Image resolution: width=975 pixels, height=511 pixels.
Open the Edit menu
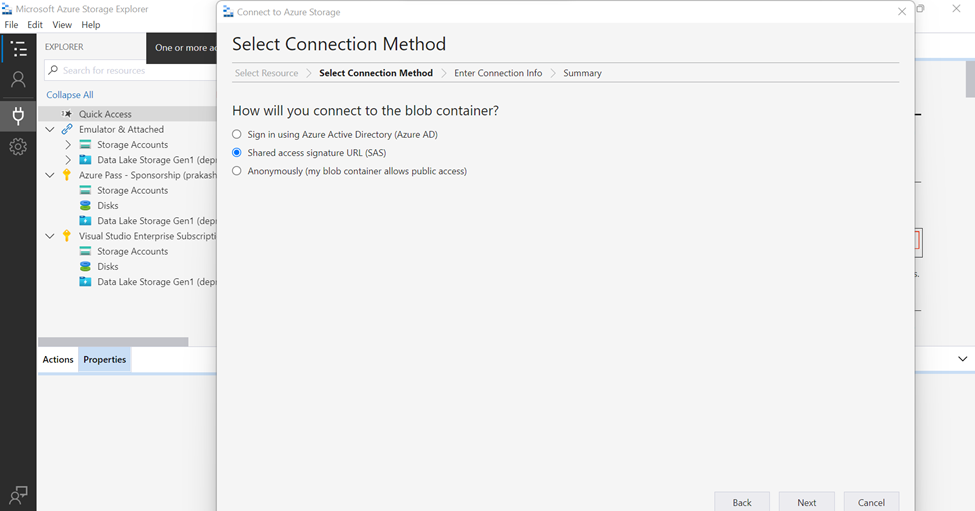click(35, 25)
